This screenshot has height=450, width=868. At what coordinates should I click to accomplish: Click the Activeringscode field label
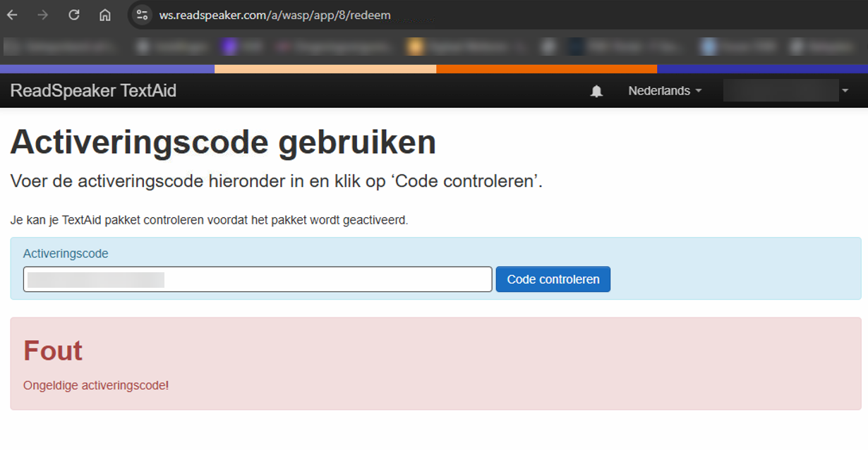coord(66,253)
